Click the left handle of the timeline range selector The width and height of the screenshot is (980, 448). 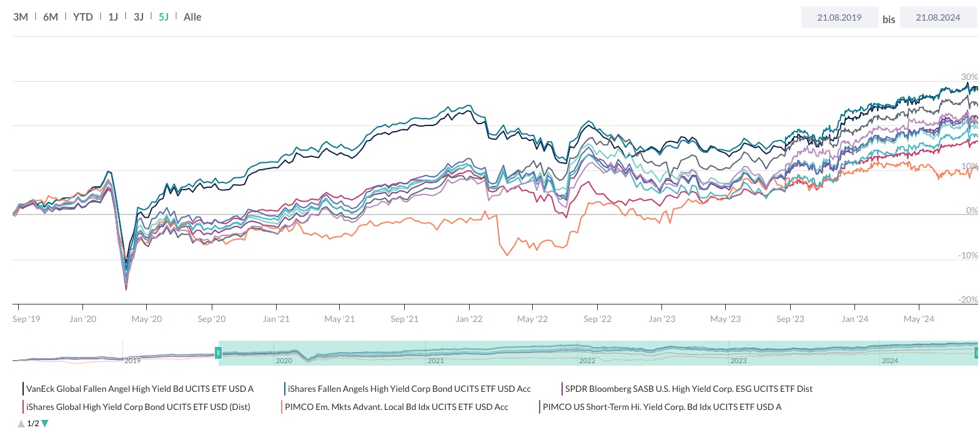pyautogui.click(x=218, y=353)
